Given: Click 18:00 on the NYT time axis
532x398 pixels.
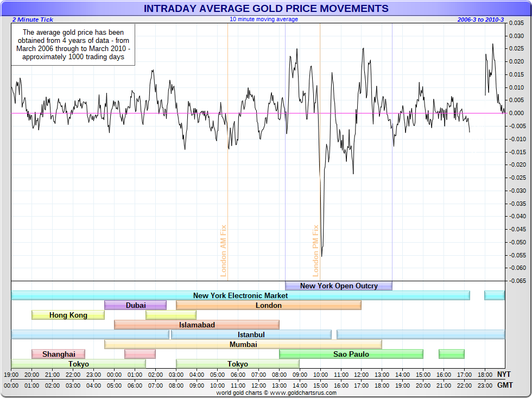Looking at the screenshot, I should (485, 375).
